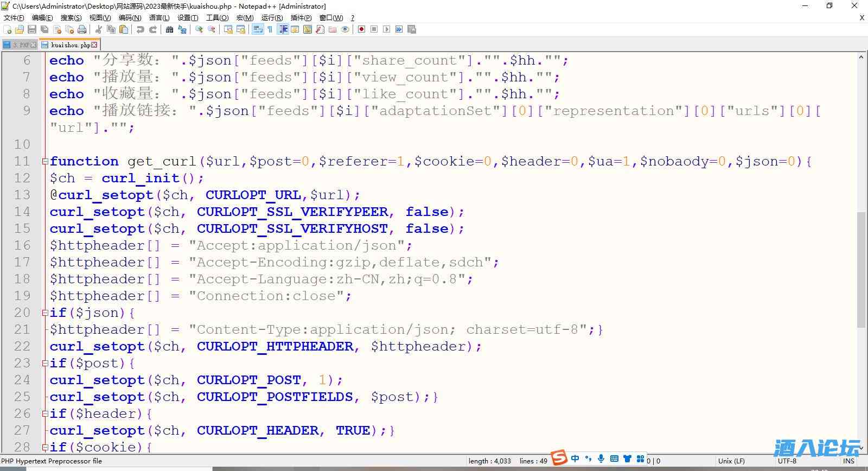Image resolution: width=868 pixels, height=471 pixels.
Task: Collapse the if($json) block at line 20
Action: (x=45, y=313)
